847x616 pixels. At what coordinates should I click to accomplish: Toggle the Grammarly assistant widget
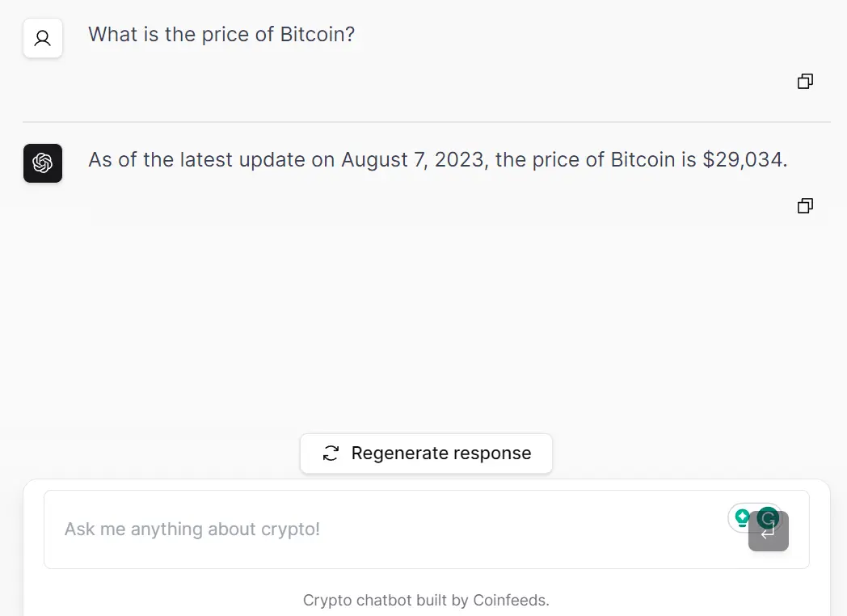tap(754, 518)
